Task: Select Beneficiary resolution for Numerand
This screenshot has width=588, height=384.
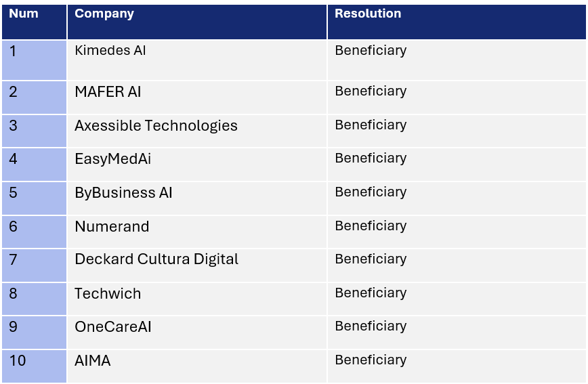Action: point(371,226)
